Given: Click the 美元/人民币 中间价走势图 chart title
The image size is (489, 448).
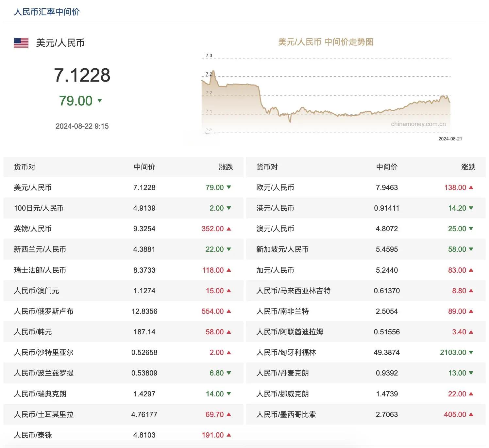Looking at the screenshot, I should pyautogui.click(x=326, y=42).
